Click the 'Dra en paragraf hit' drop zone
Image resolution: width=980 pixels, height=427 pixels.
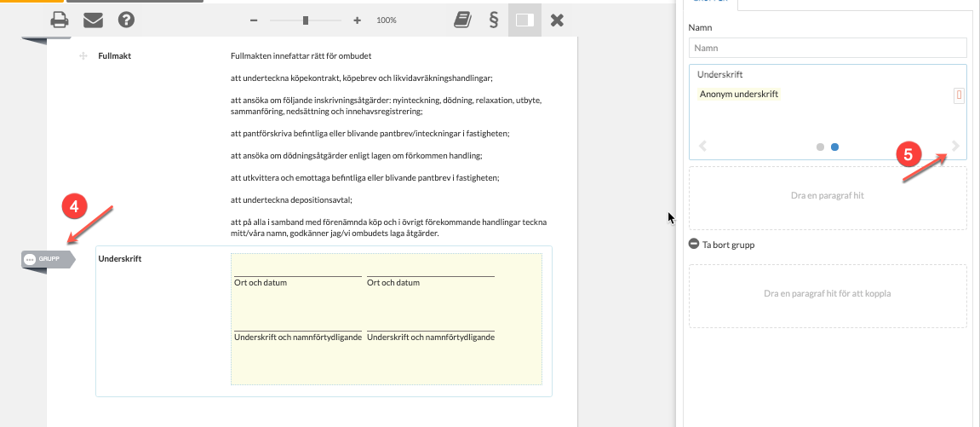click(x=828, y=199)
